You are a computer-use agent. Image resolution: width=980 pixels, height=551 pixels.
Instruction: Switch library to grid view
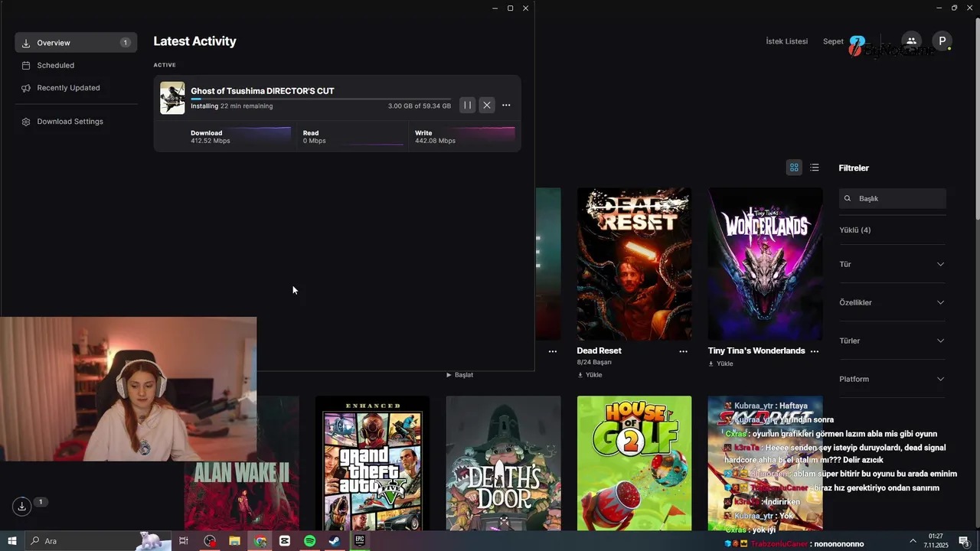tap(794, 168)
